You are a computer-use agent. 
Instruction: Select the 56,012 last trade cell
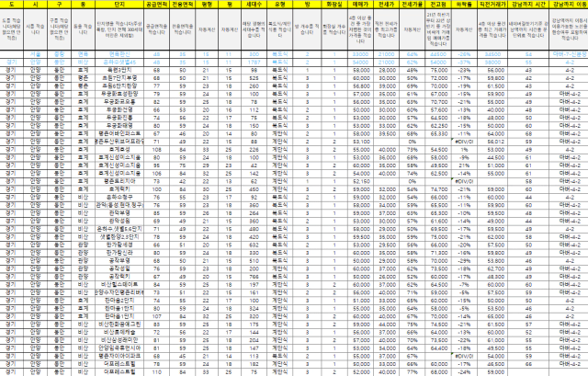click(x=492, y=142)
